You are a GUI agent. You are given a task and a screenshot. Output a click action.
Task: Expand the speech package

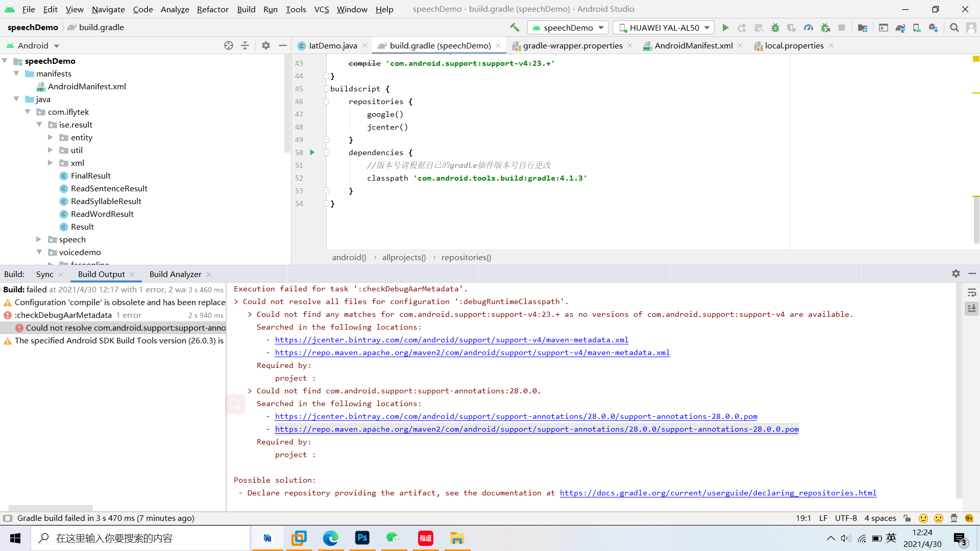pos(39,239)
